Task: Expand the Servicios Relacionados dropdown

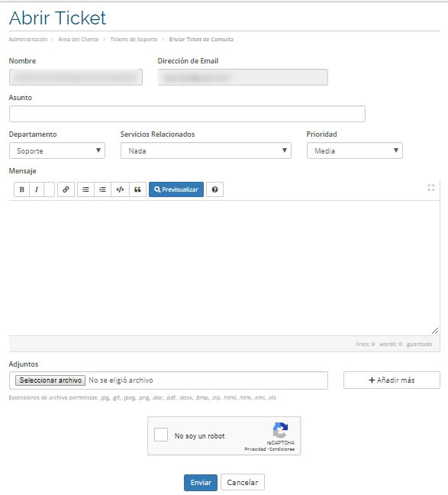Action: tap(206, 150)
